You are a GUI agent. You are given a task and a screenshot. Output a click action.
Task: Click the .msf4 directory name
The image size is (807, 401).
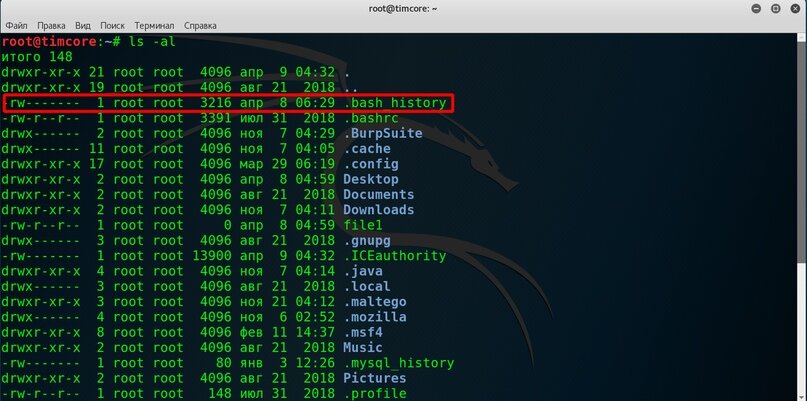[x=363, y=333]
